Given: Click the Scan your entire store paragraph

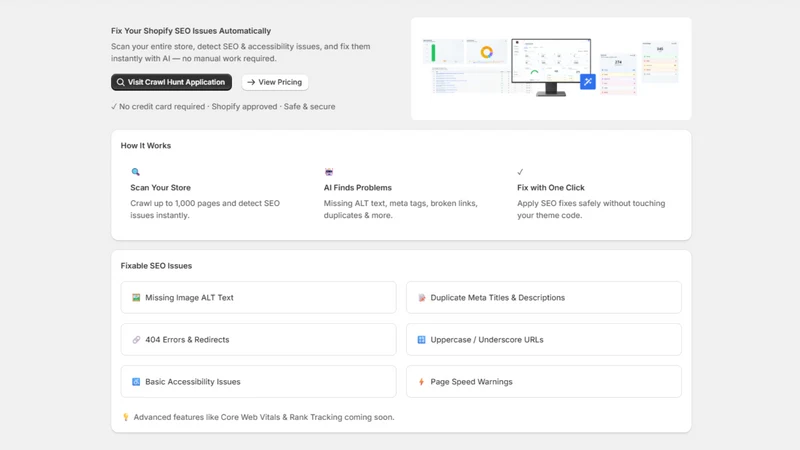Looking at the screenshot, I should click(x=241, y=53).
